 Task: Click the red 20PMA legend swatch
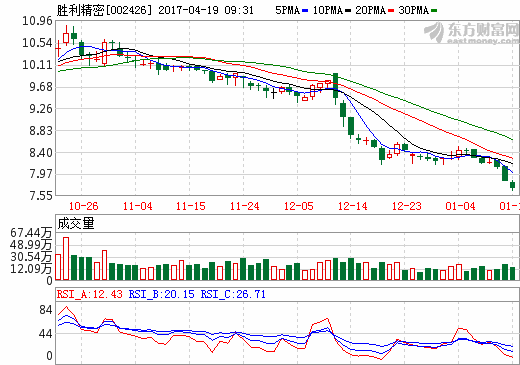pyautogui.click(x=391, y=11)
